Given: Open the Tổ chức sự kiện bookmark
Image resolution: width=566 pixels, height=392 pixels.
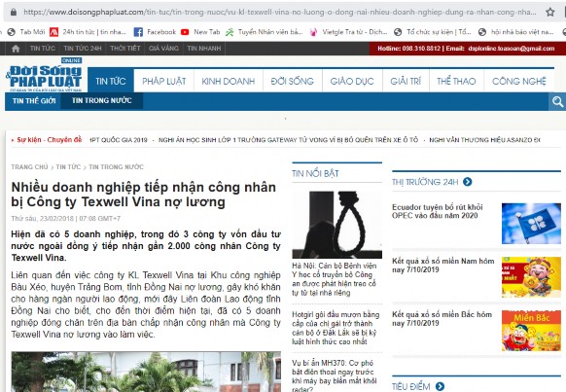Looking at the screenshot, I should [433, 32].
